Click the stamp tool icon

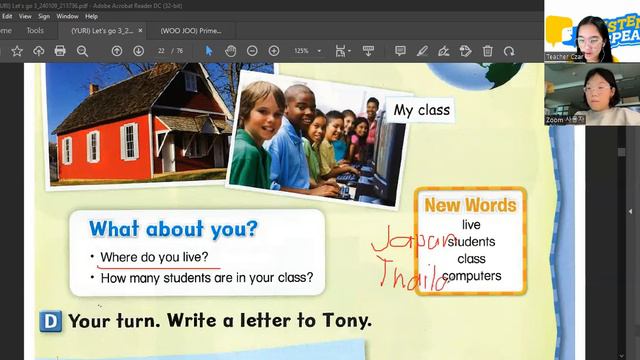[x=465, y=51]
